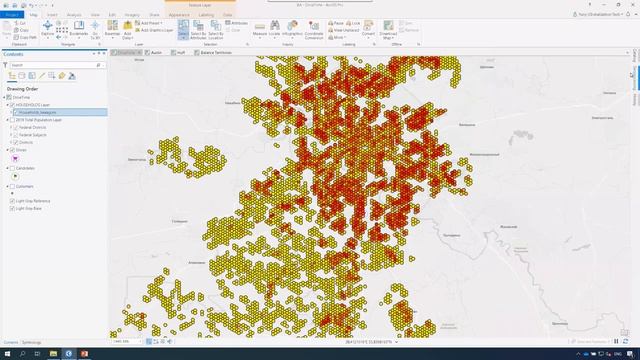Click the Infographics tool
640x360 pixels.
click(292, 29)
